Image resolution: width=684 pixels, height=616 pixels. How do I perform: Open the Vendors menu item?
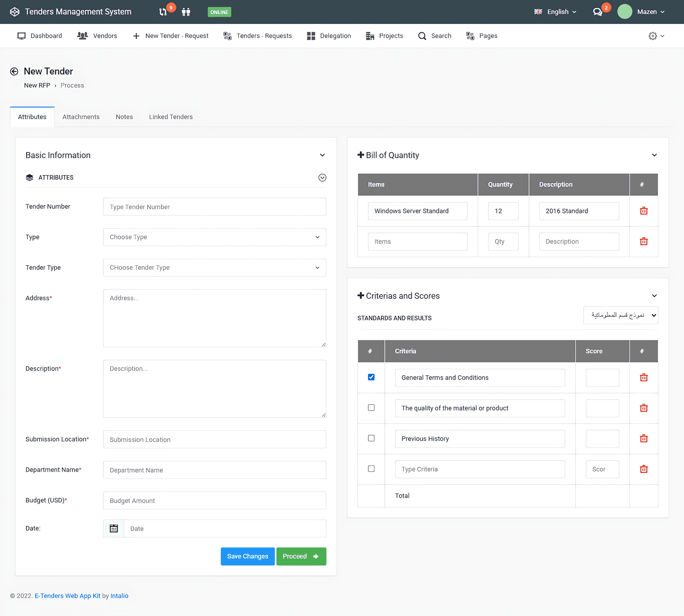point(97,36)
